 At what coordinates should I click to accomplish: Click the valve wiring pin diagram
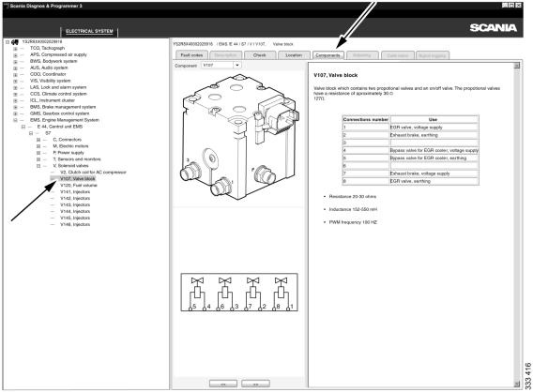[239, 293]
